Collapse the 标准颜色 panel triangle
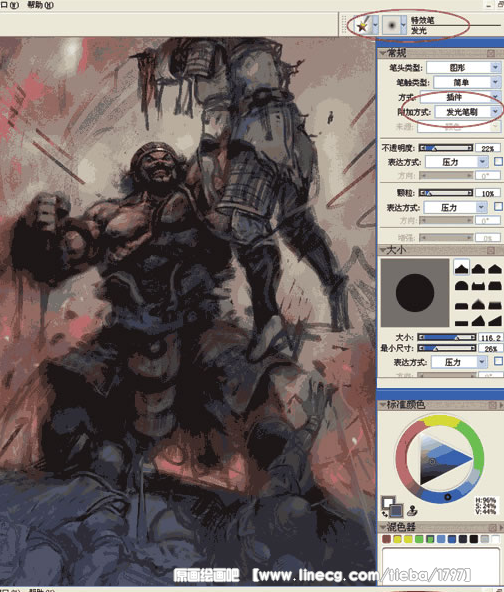Viewport: 504px width, 592px height. (382, 405)
